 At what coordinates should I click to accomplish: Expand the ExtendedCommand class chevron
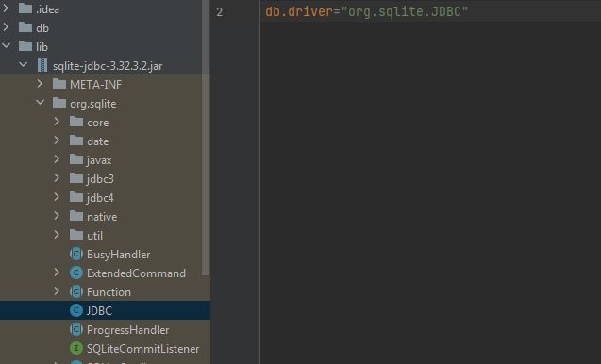[57, 273]
